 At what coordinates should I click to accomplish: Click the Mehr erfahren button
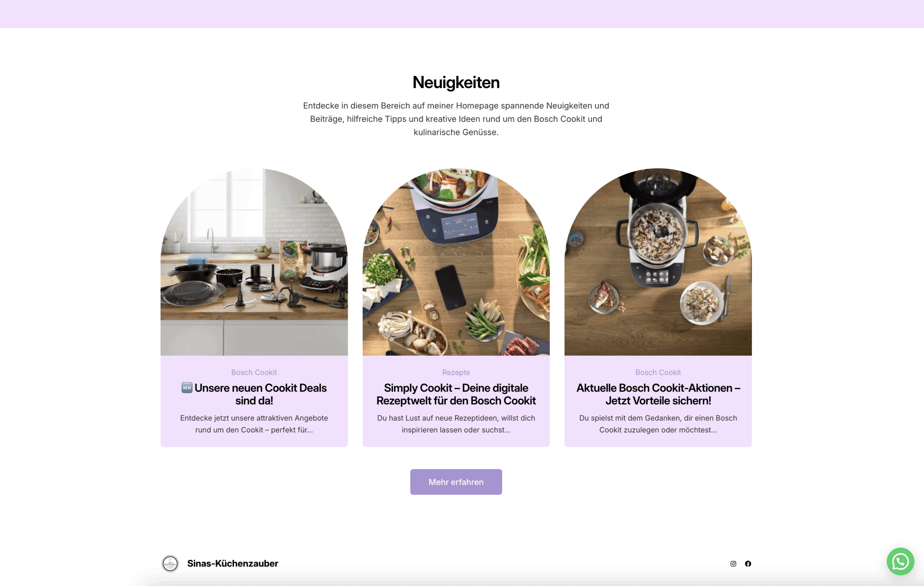pos(456,482)
